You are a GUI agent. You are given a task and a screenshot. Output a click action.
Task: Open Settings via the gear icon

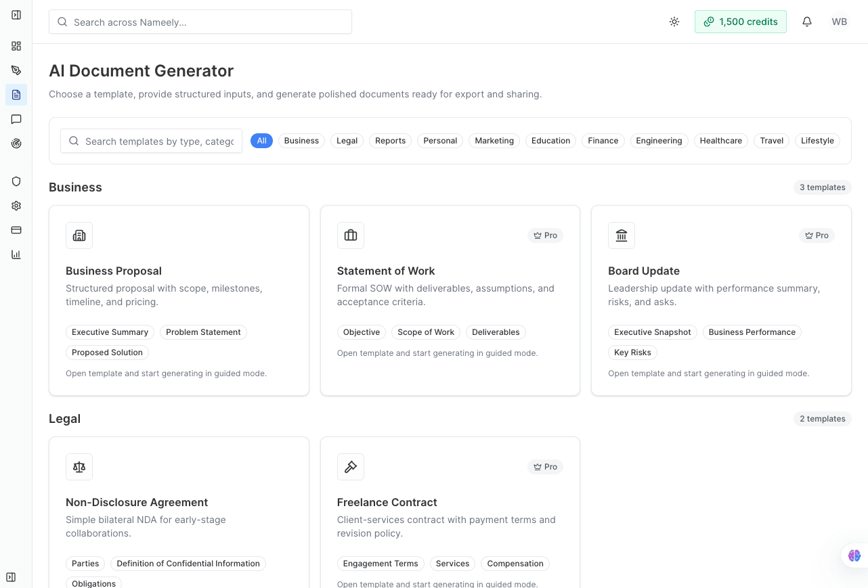pos(16,206)
